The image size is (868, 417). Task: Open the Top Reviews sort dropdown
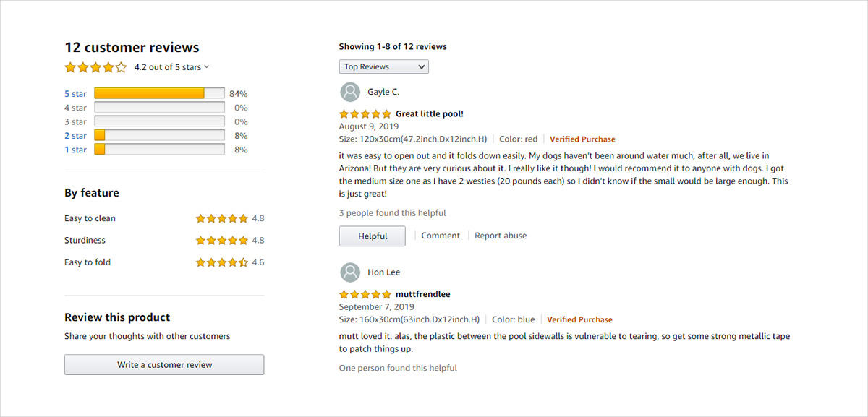tap(383, 66)
